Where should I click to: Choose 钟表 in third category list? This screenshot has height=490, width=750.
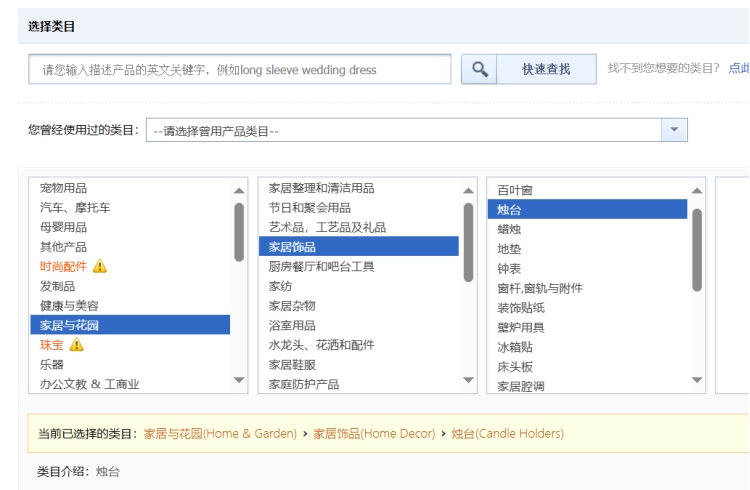pos(509,268)
